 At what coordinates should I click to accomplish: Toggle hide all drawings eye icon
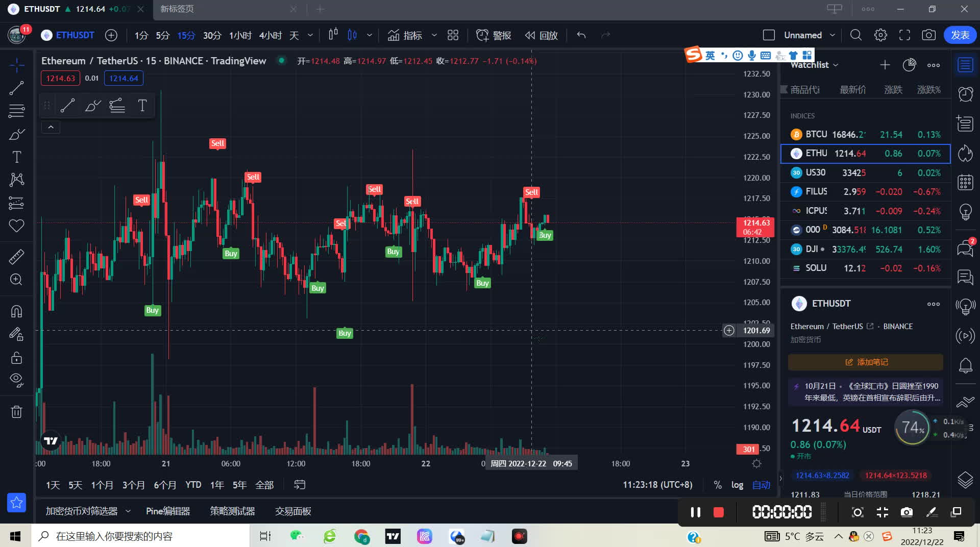click(16, 380)
